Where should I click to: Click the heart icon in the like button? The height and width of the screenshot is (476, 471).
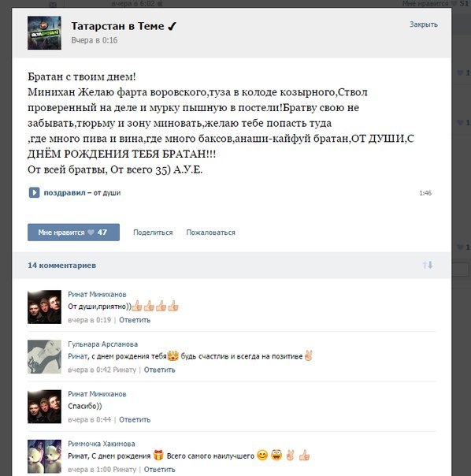click(x=91, y=232)
